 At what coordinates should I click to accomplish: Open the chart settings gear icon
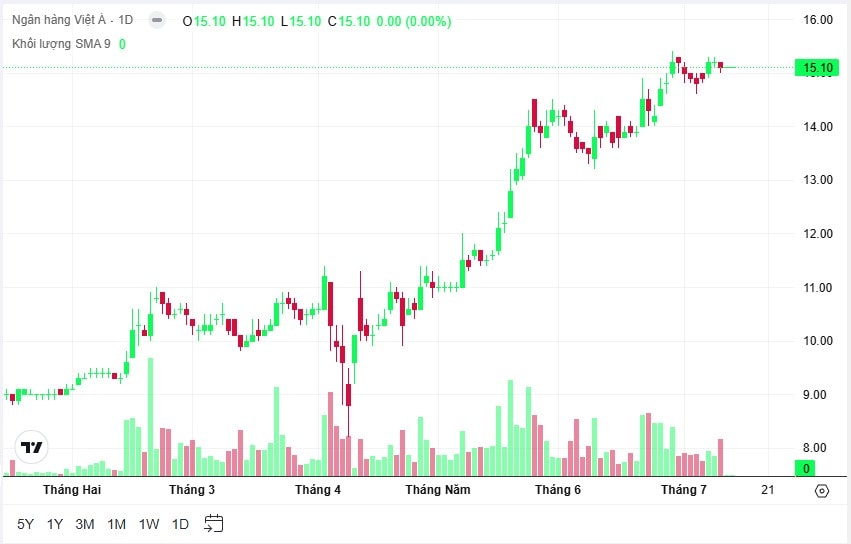pos(822,491)
